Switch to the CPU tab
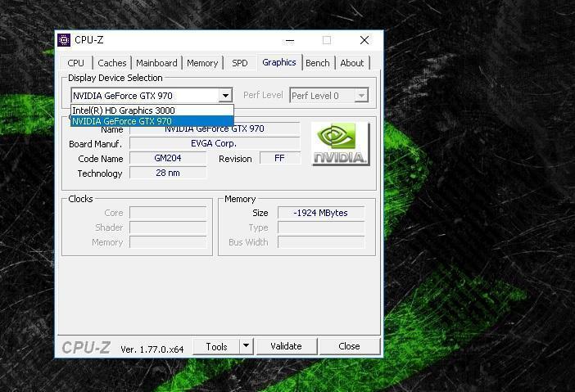 (x=76, y=63)
